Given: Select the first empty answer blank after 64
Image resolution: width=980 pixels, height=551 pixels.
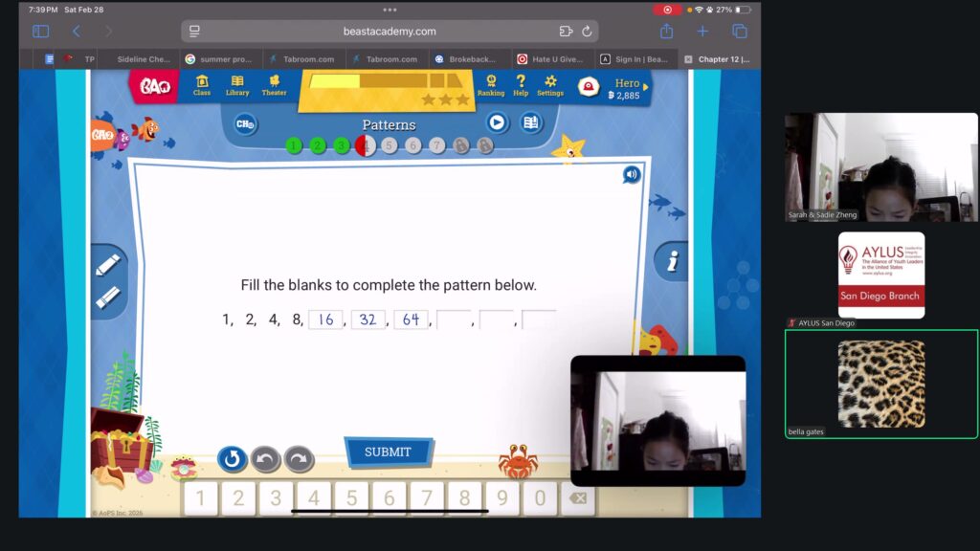Looking at the screenshot, I should click(454, 320).
